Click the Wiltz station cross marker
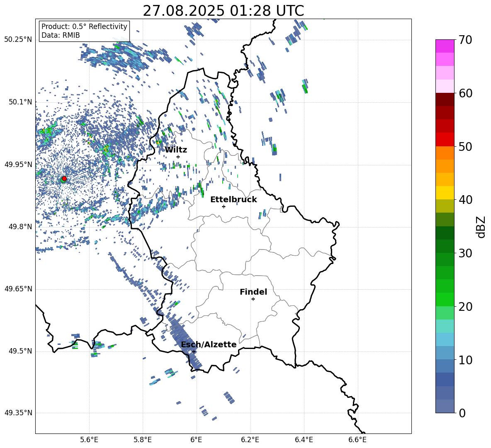 pos(178,157)
